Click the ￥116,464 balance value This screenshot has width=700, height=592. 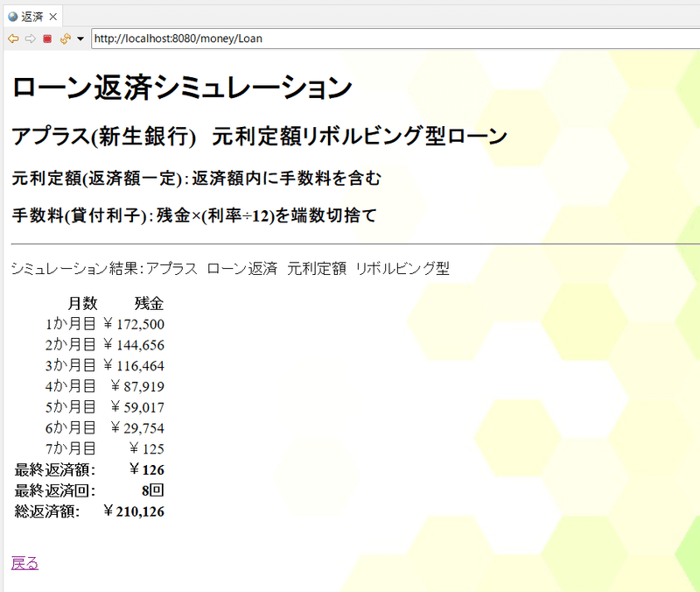133,365
